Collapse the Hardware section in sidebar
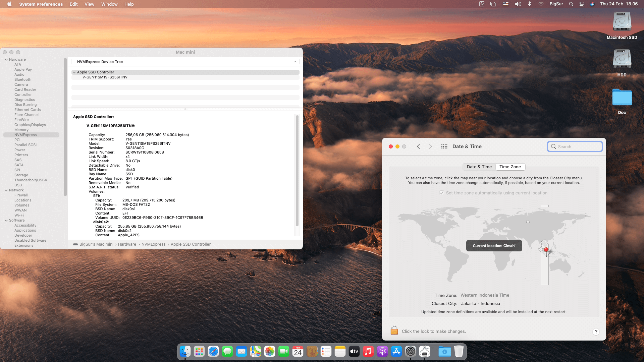 click(x=6, y=60)
